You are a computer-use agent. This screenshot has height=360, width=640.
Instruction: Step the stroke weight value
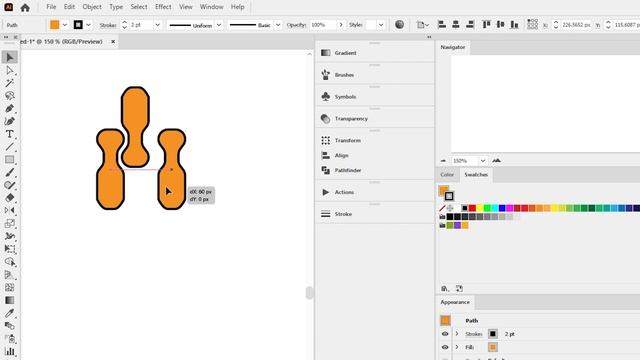point(124,25)
